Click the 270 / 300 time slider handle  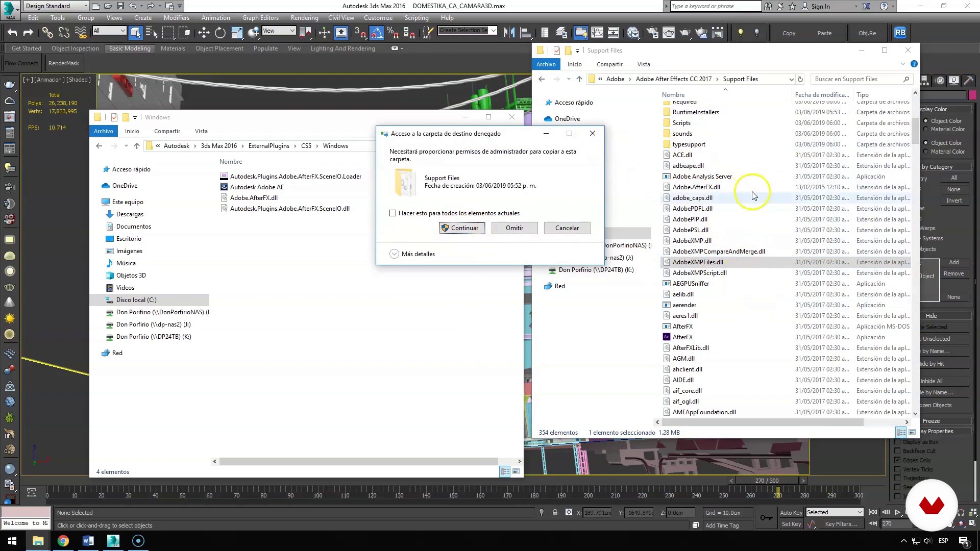(767, 481)
